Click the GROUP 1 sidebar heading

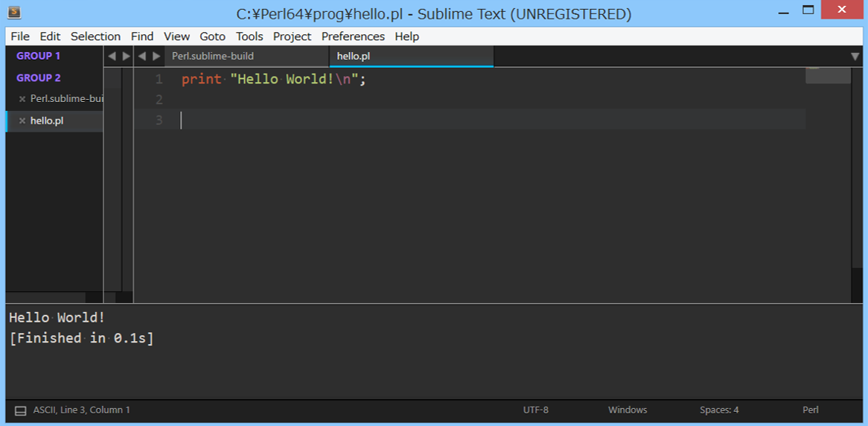[38, 56]
